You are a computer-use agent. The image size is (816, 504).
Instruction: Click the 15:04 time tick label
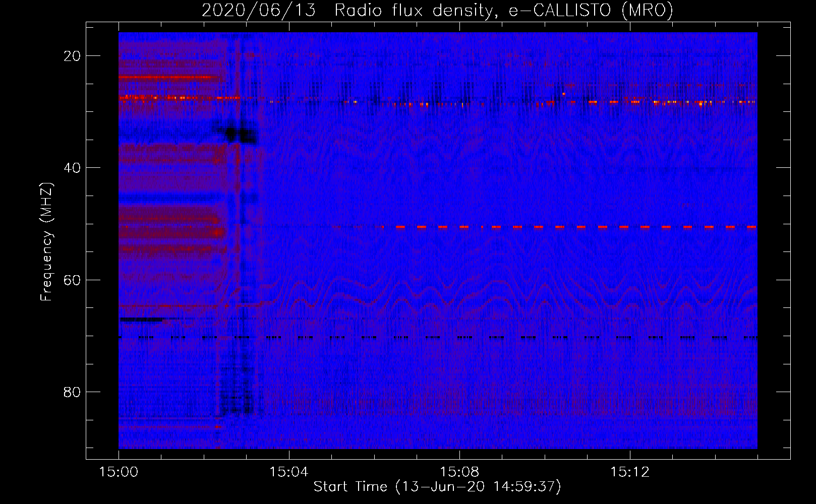point(289,472)
